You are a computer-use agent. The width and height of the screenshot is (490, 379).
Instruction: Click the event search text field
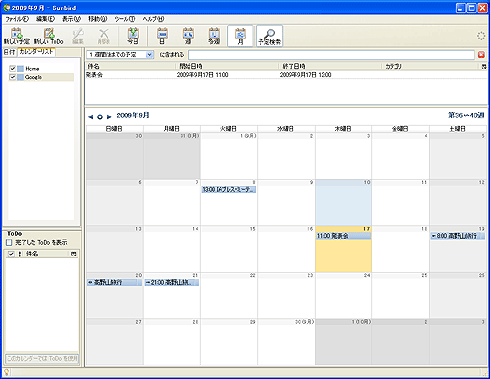(331, 55)
